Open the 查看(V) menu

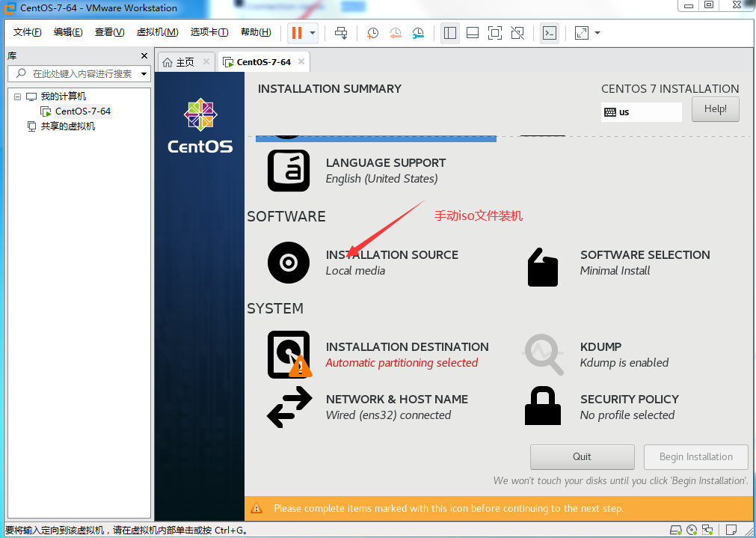click(x=109, y=32)
